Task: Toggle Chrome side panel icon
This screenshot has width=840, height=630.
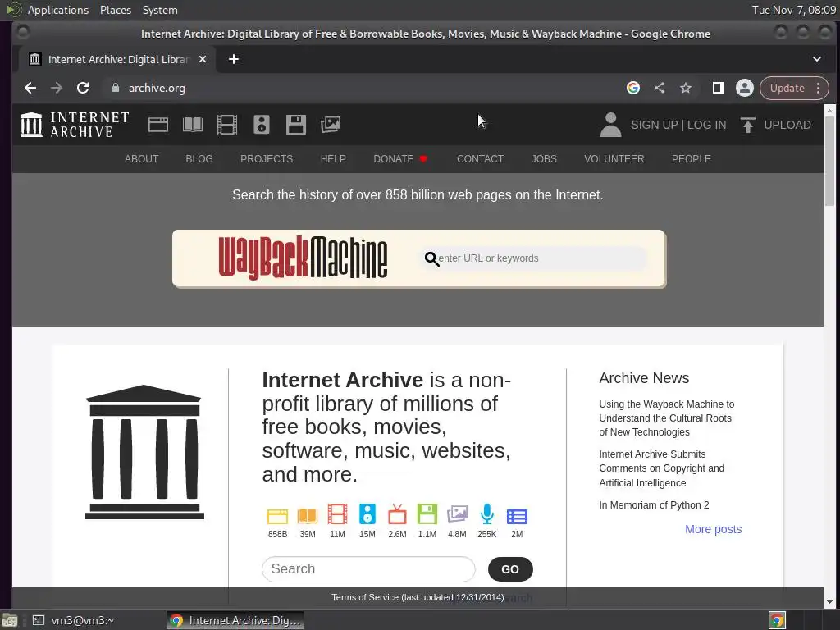Action: 719,88
